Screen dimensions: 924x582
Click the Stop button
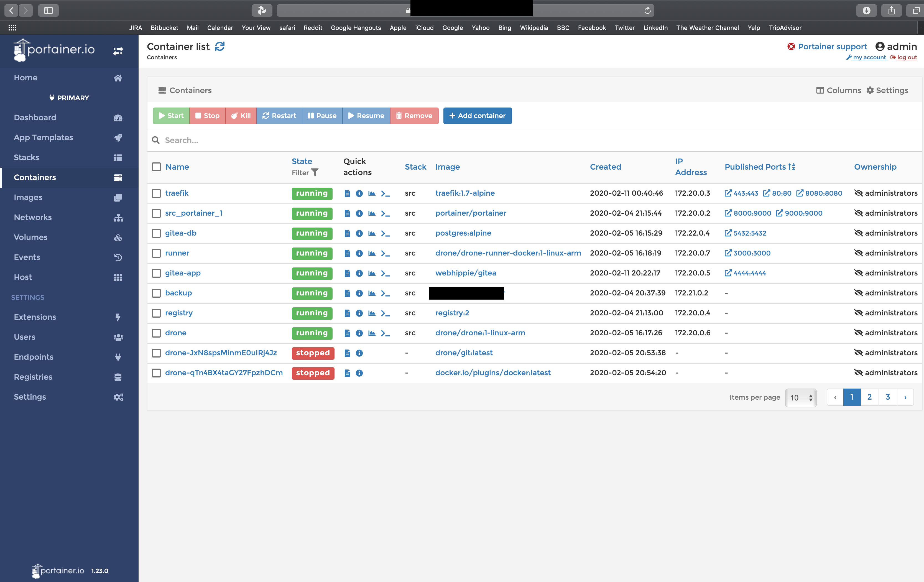coord(208,116)
